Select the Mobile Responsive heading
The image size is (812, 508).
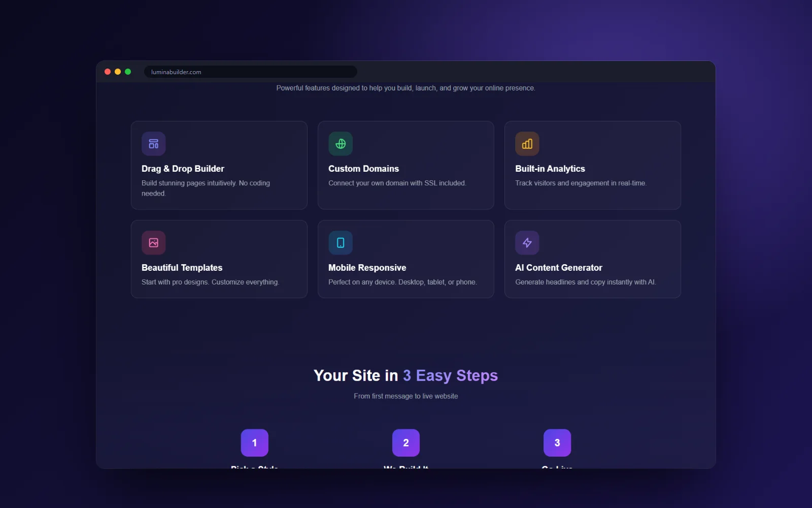coord(367,268)
